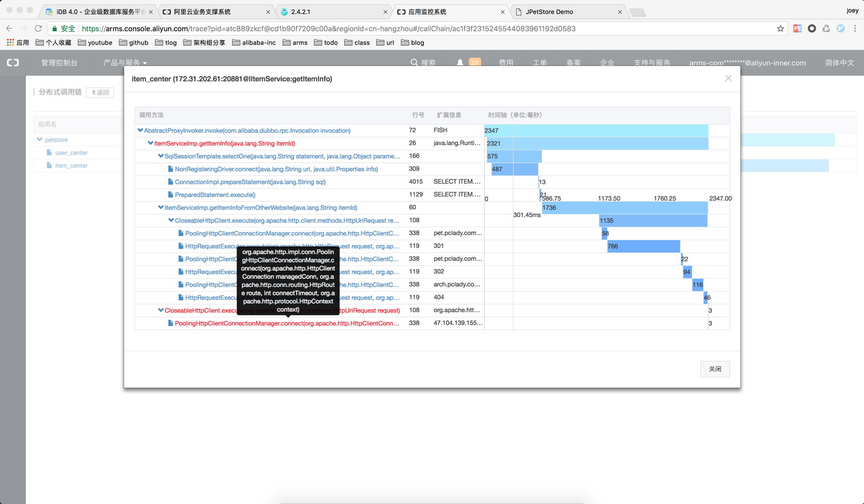Click file icon of pet.pclady row with 58ms
Image resolution: width=864 pixels, height=504 pixels.
pos(181,233)
